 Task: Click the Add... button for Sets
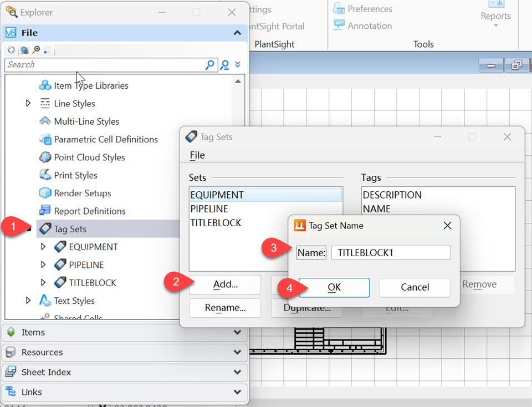pos(226,284)
